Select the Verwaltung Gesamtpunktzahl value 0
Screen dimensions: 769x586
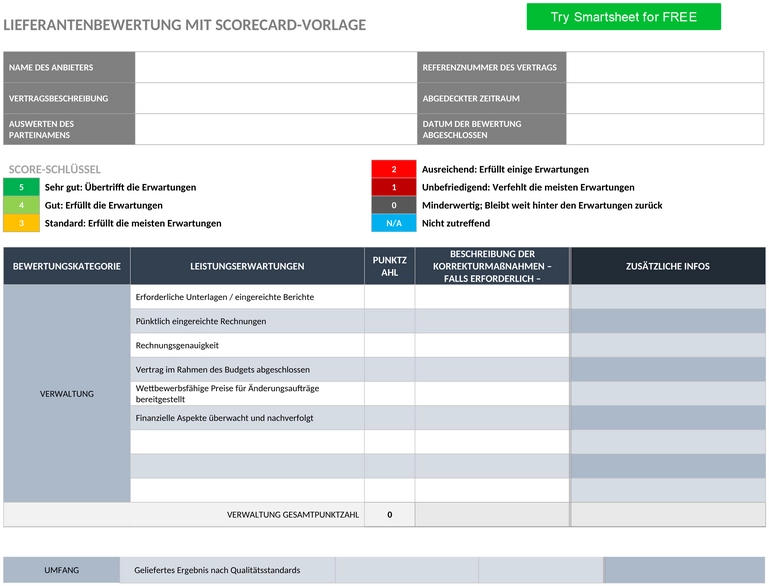coord(389,514)
